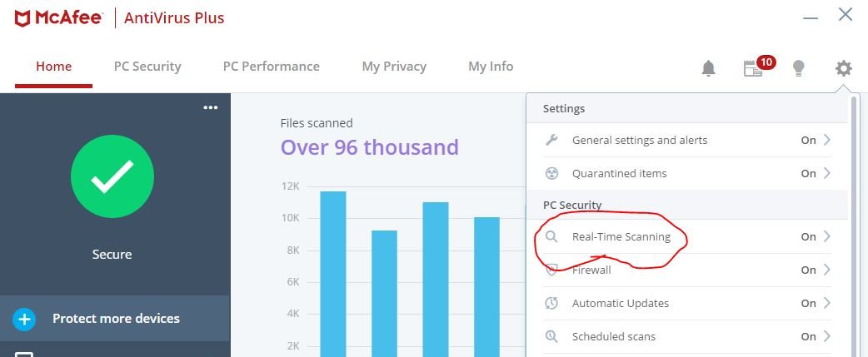Open Quarantined items settings

tap(687, 173)
